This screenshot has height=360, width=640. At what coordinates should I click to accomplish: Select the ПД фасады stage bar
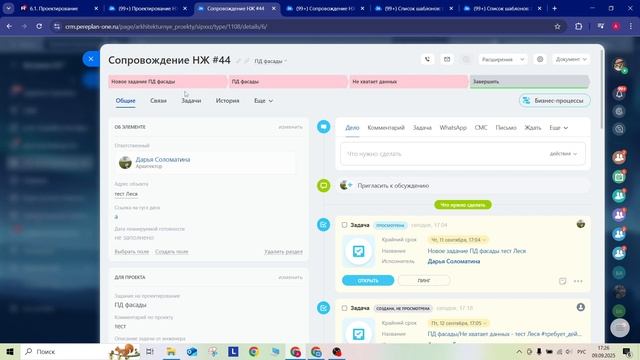(288, 82)
